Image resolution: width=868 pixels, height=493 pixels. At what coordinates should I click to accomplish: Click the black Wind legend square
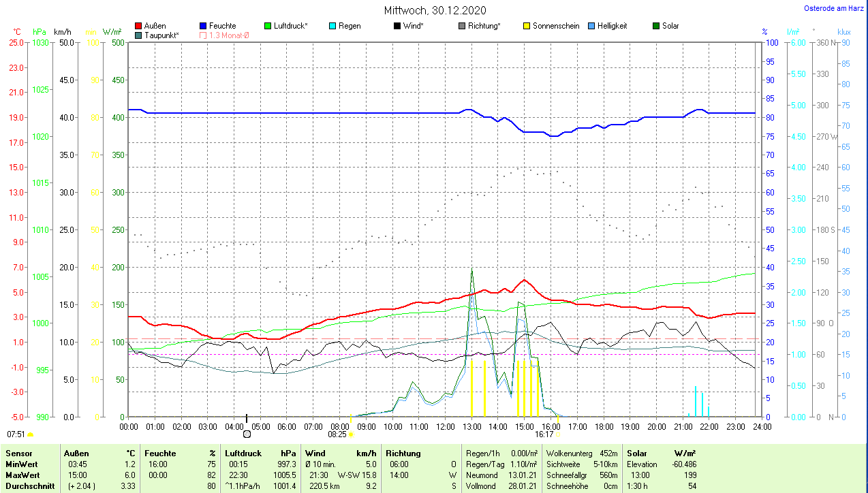tap(397, 27)
